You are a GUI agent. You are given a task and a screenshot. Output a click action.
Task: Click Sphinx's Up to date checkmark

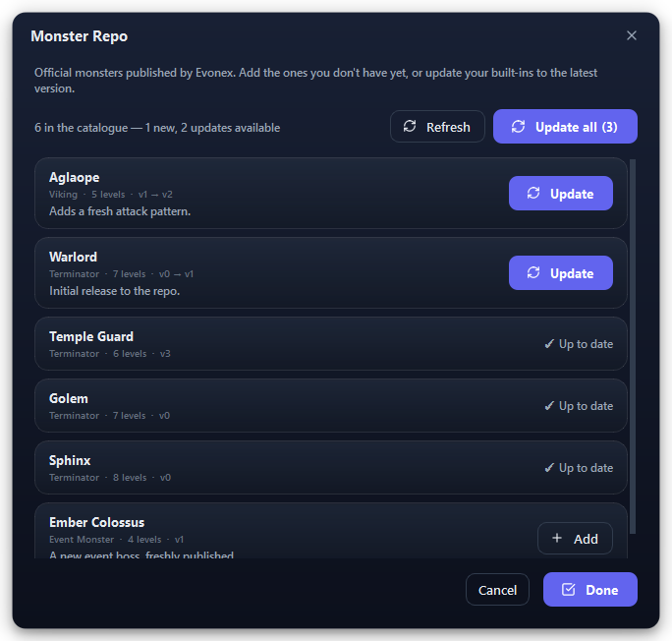pos(549,468)
